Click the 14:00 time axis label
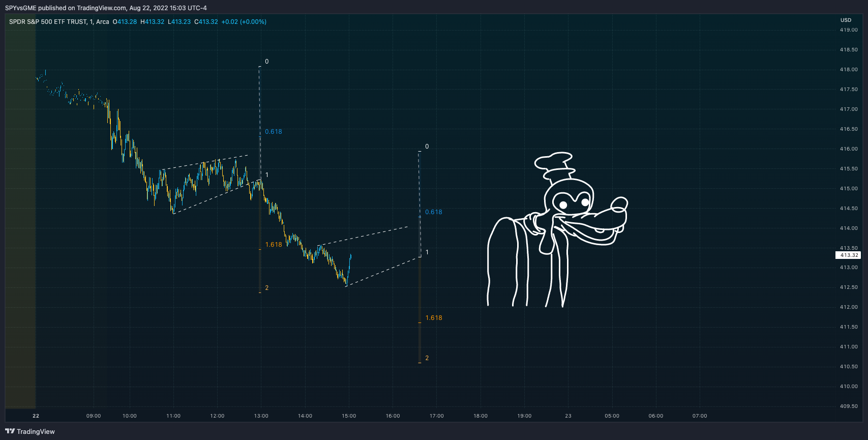 pos(305,416)
